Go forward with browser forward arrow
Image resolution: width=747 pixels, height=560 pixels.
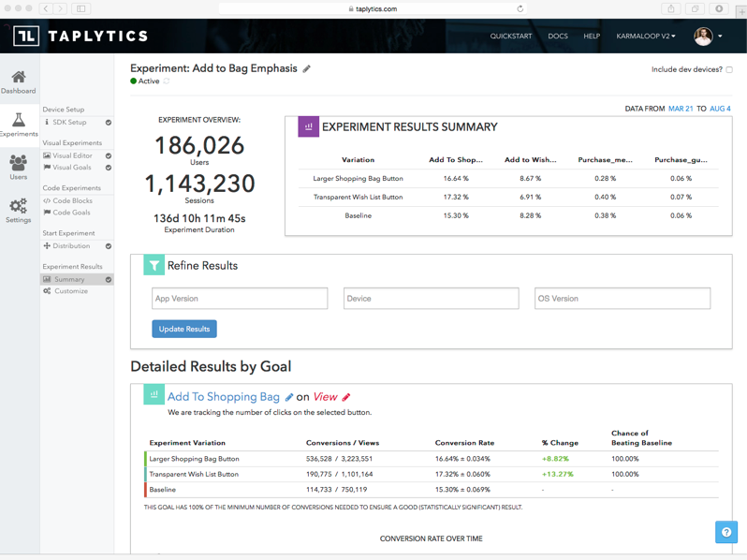click(60, 8)
